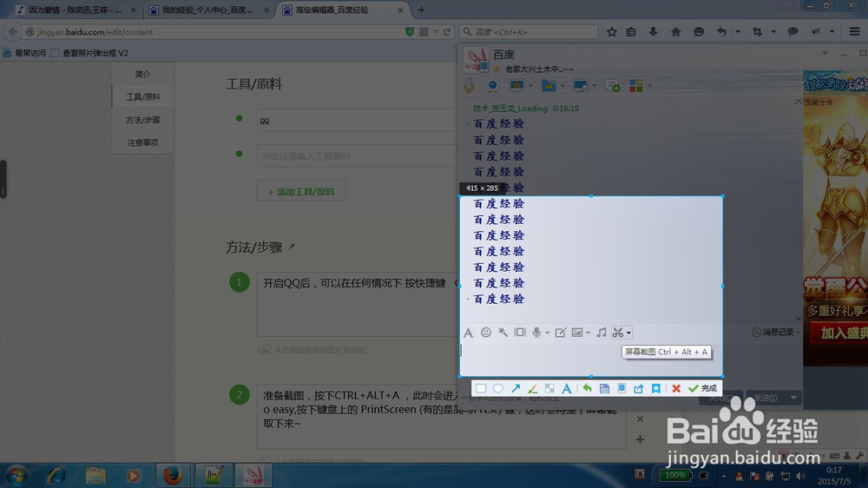Bookmark this page with the star
This screenshot has width=868, height=488.
[612, 32]
